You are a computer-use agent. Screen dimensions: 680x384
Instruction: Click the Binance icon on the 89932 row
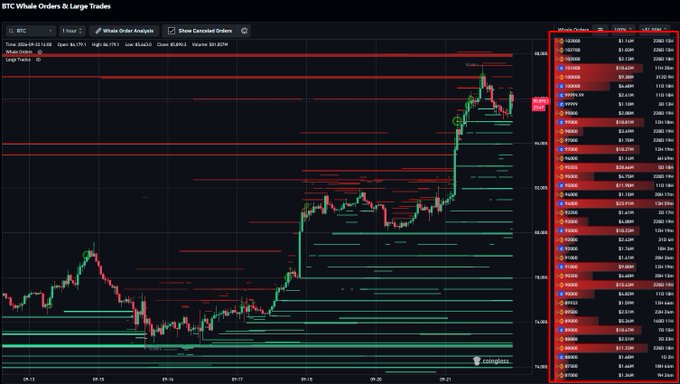(x=561, y=303)
